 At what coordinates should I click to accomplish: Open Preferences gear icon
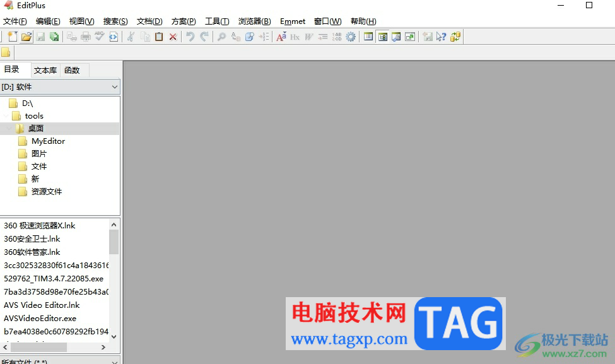pos(351,37)
